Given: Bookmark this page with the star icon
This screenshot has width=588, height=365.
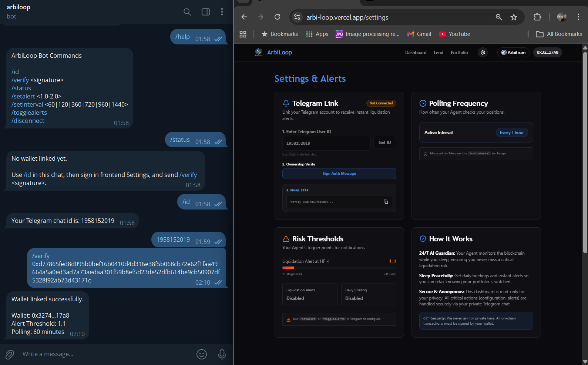Looking at the screenshot, I should pyautogui.click(x=514, y=17).
